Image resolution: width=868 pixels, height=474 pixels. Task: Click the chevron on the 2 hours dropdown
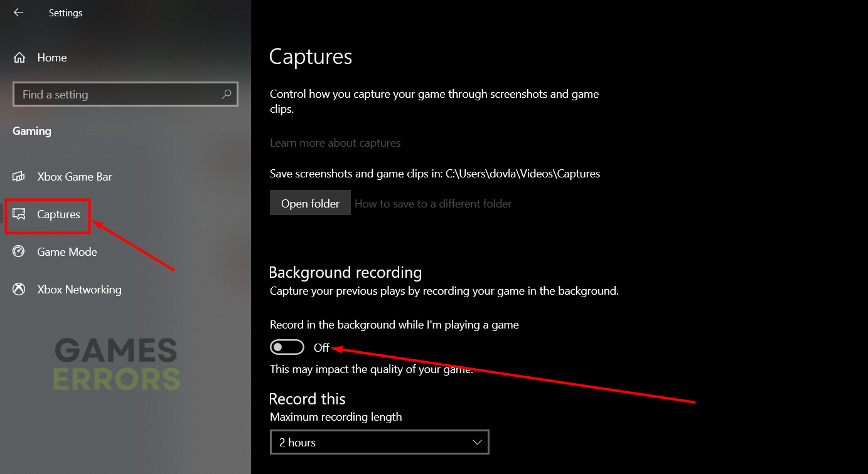pyautogui.click(x=476, y=442)
